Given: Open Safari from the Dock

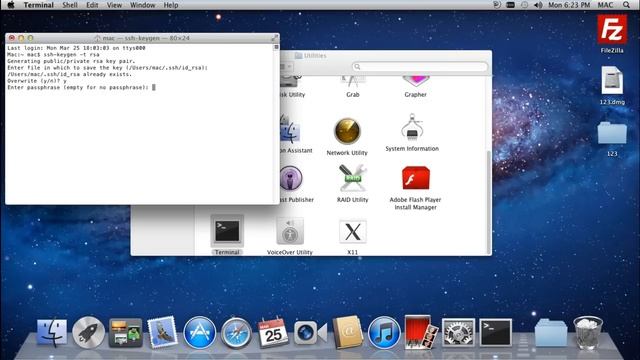Looking at the screenshot, I should (236, 333).
